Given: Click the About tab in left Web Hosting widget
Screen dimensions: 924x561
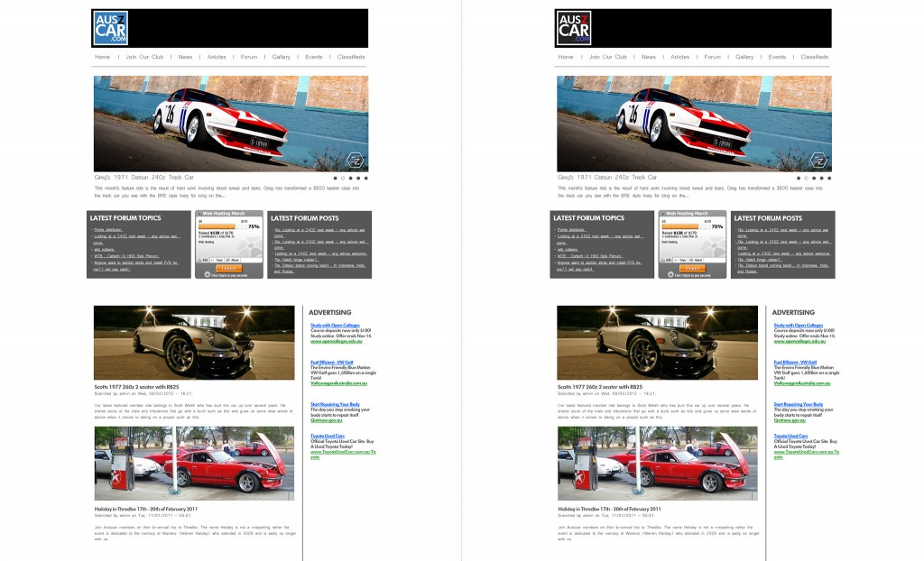Looking at the screenshot, I should coord(233,260).
